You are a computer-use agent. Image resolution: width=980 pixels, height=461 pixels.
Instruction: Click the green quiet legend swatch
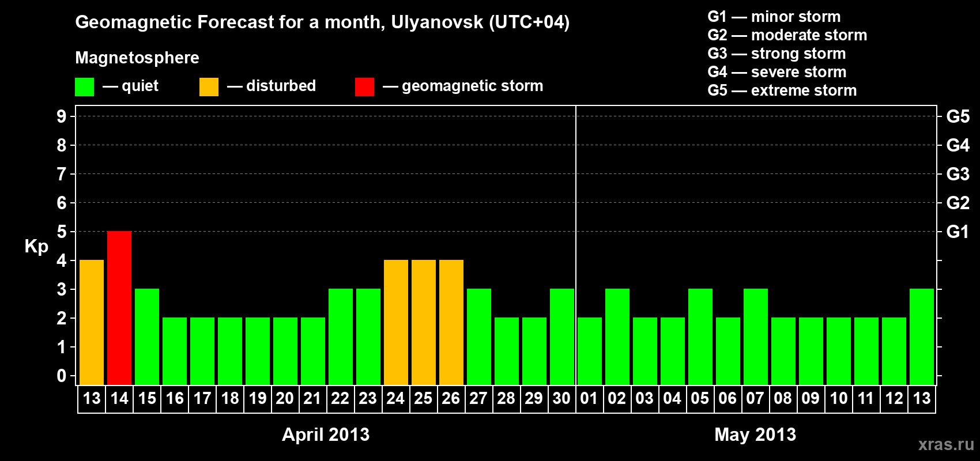[85, 87]
